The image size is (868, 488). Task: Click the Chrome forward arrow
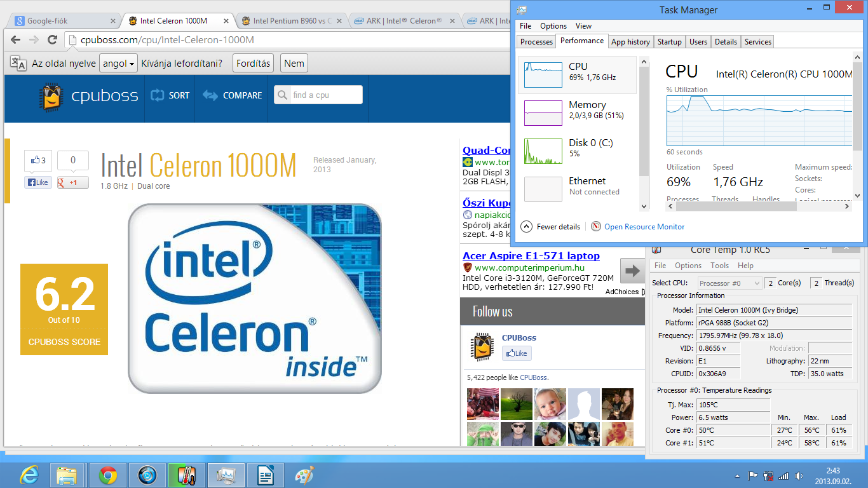[34, 39]
